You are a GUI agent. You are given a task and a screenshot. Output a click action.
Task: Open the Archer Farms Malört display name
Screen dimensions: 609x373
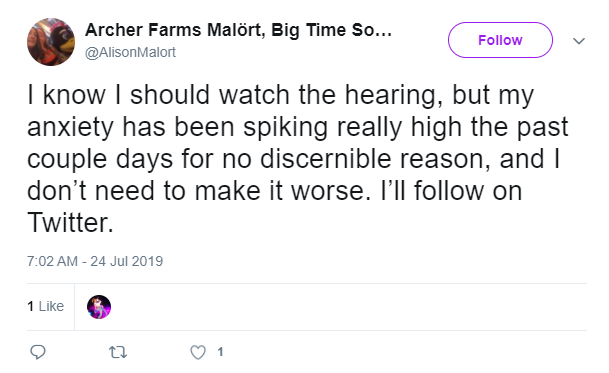(x=238, y=30)
